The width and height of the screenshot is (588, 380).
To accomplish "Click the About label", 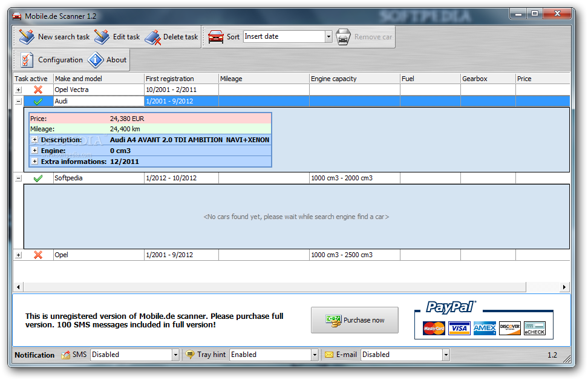I will 116,60.
